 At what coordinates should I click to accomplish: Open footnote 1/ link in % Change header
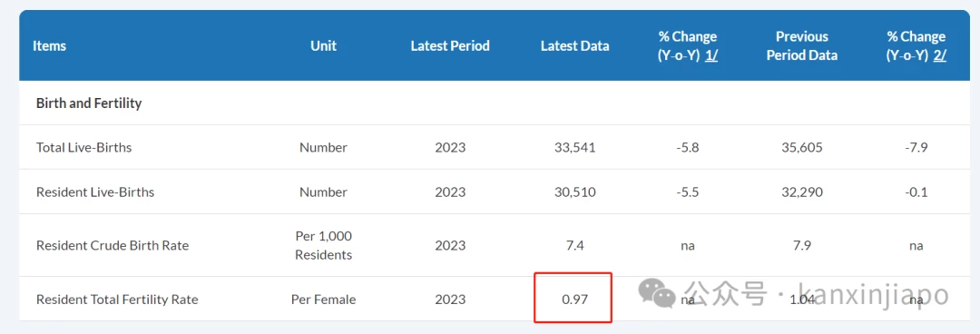tap(710, 55)
